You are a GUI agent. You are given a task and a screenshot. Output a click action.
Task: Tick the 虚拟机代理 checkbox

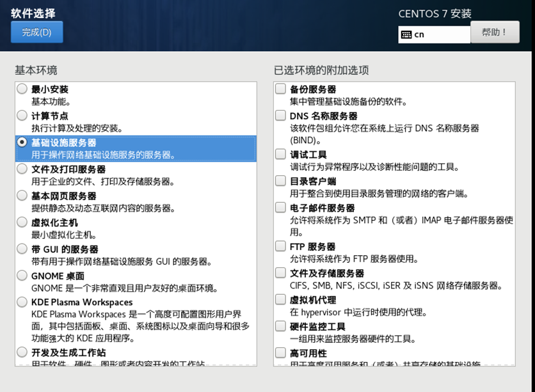point(280,300)
